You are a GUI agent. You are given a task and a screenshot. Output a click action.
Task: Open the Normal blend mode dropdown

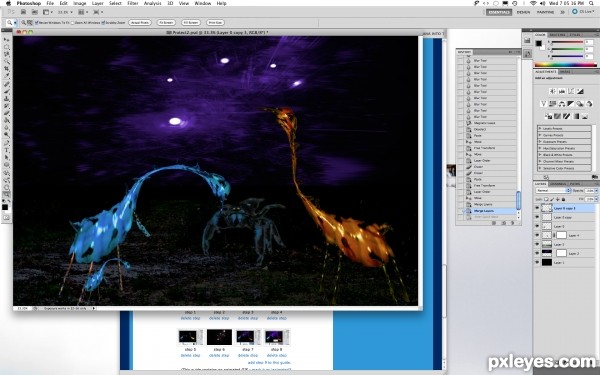(553, 190)
